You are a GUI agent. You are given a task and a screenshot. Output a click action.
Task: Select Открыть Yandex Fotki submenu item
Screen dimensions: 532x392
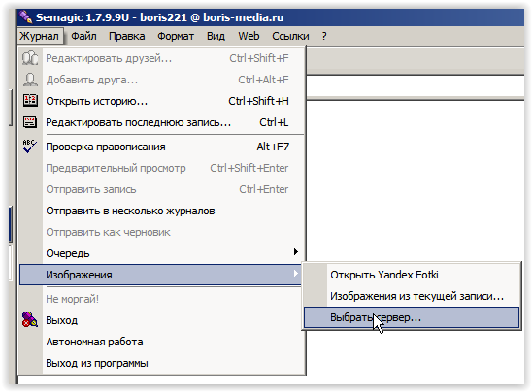tap(412, 275)
